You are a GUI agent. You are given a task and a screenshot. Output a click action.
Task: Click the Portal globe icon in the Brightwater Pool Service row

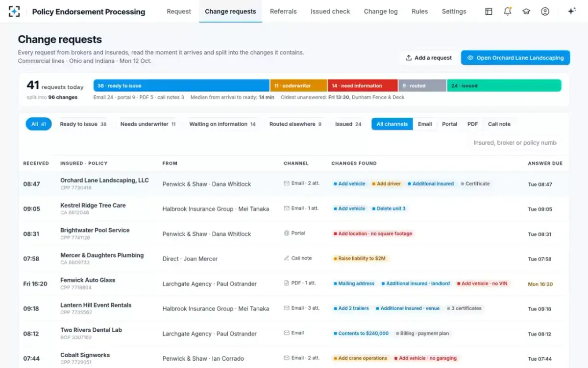(x=287, y=234)
